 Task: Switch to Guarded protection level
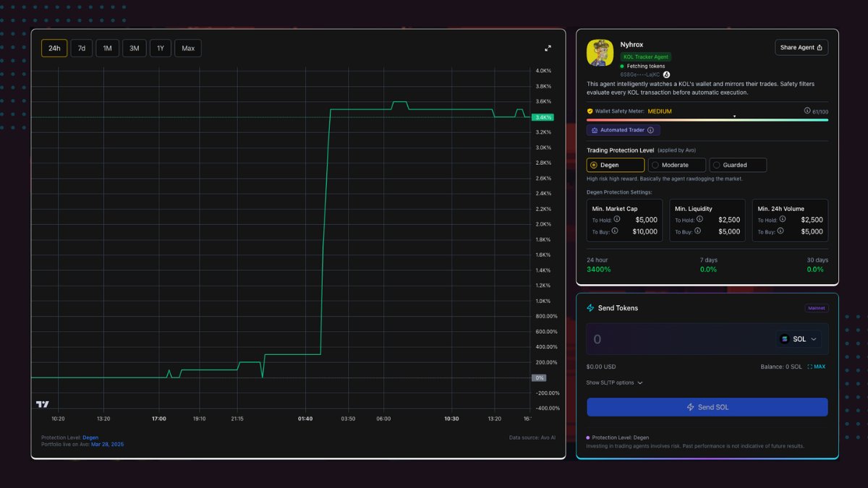737,165
